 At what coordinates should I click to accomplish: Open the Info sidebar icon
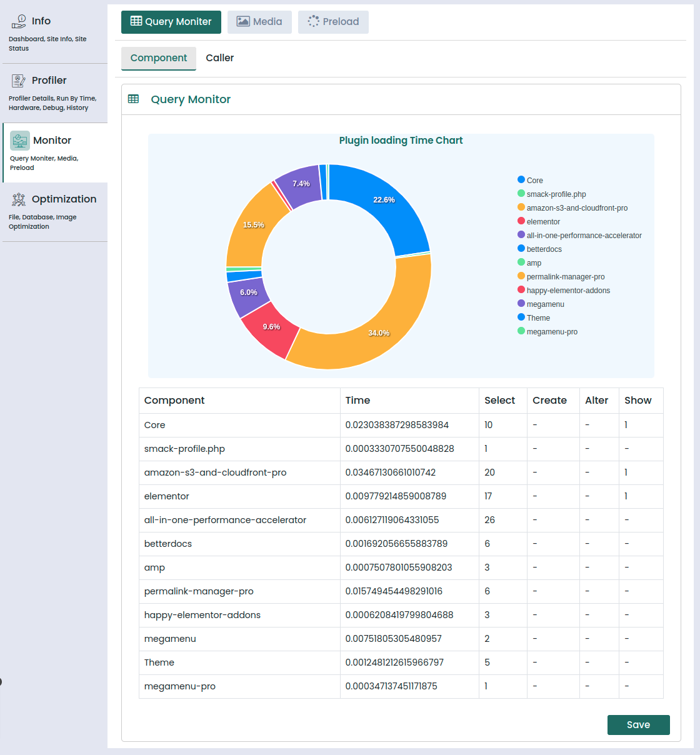click(x=19, y=21)
